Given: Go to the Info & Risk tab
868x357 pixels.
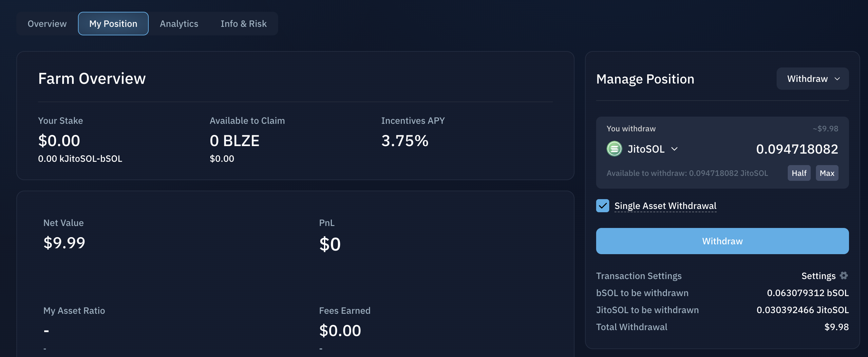Looking at the screenshot, I should tap(243, 24).
